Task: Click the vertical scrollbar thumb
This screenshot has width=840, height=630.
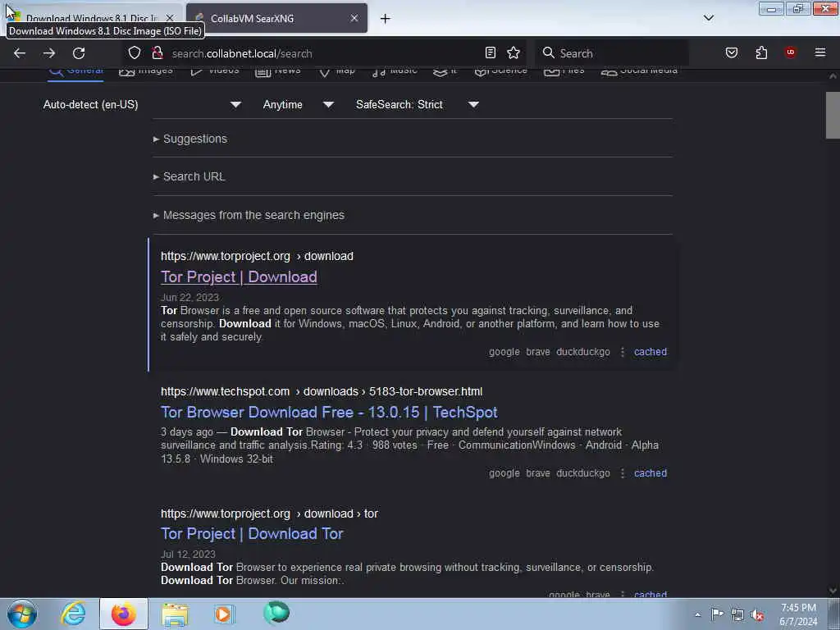Action: [x=833, y=115]
